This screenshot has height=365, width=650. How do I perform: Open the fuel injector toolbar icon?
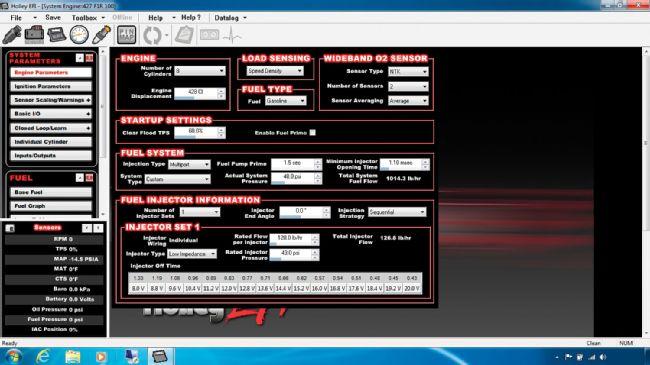pyautogui.click(x=12, y=34)
